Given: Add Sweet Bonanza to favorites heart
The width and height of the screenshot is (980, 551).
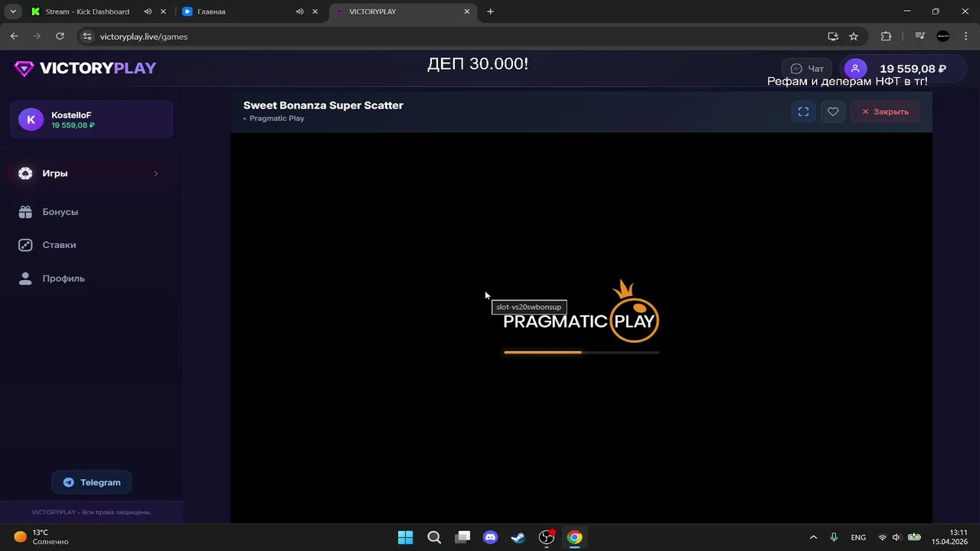Looking at the screenshot, I should click(x=833, y=112).
